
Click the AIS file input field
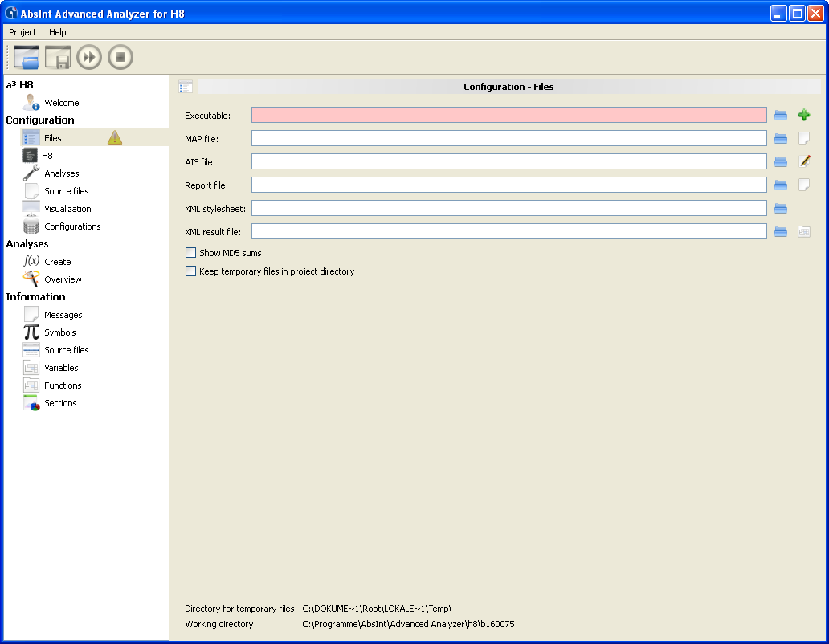point(509,161)
